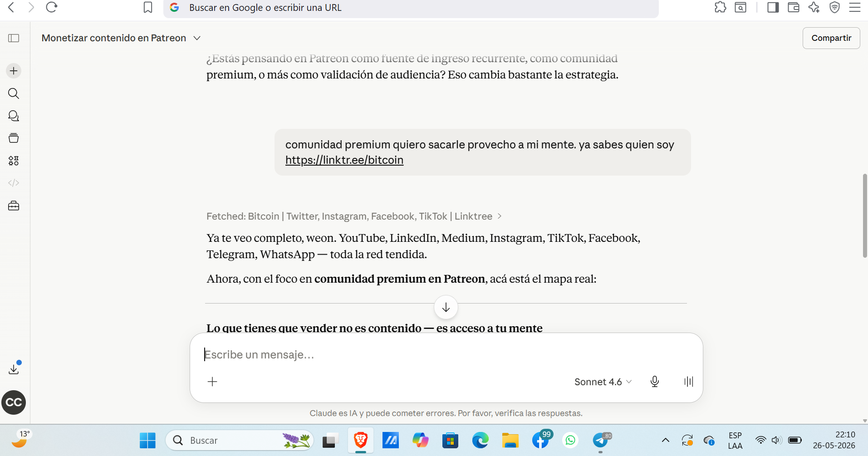This screenshot has width=868, height=456.
Task: Click the plus attachment button in composer
Action: click(x=212, y=382)
